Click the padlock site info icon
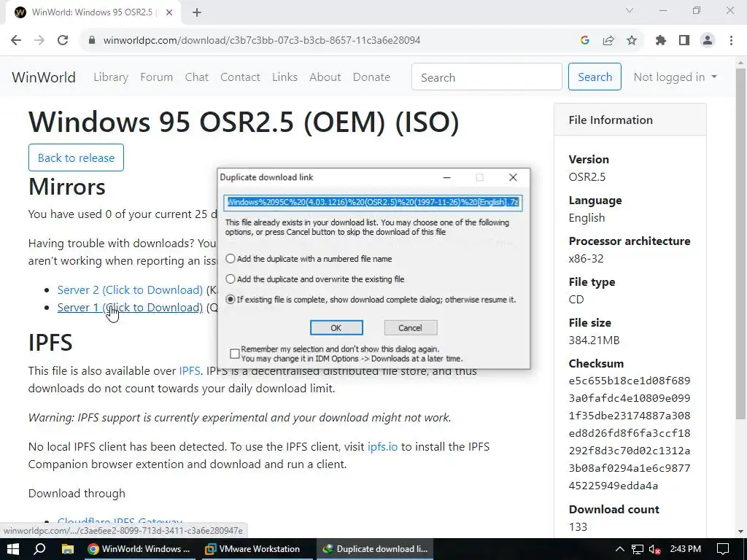 (91, 41)
